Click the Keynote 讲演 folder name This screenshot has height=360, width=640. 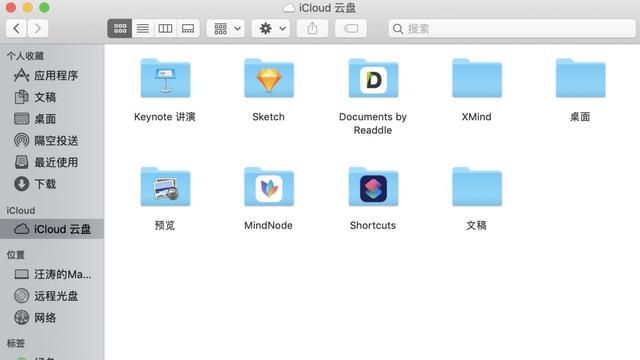click(165, 117)
